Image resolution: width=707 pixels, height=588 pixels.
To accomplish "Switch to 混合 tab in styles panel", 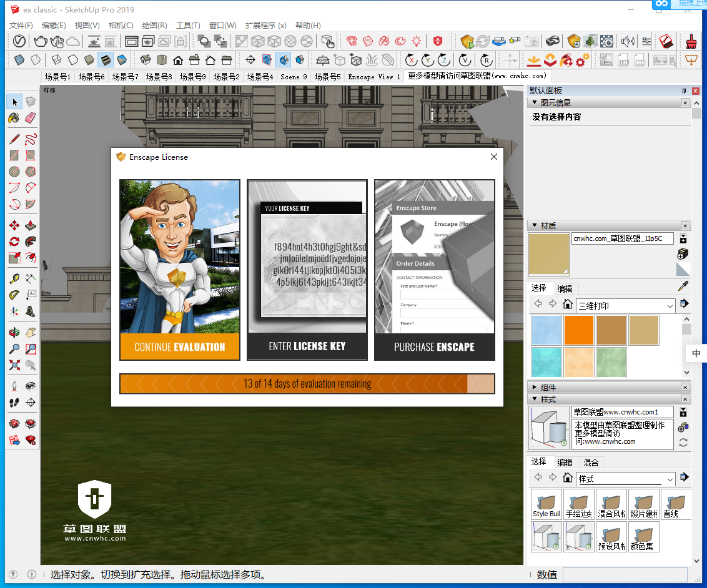I will click(591, 463).
